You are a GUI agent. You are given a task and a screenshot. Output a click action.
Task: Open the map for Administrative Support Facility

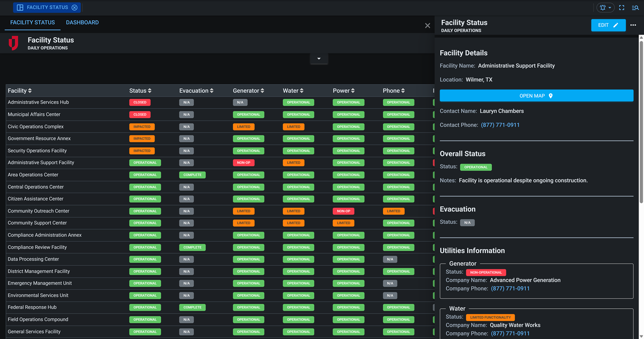[536, 95]
